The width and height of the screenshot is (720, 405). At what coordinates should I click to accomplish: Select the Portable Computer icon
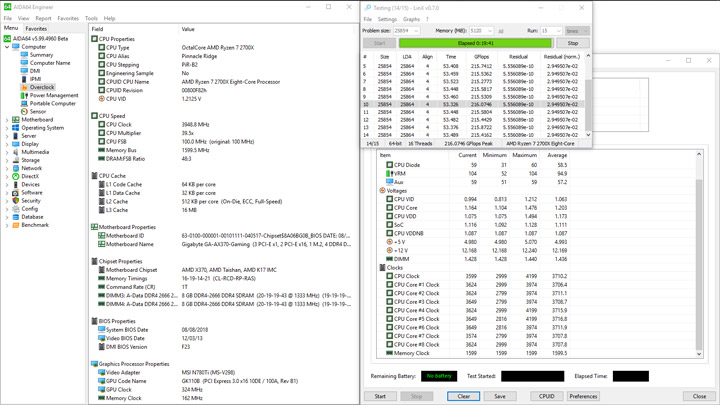[x=24, y=103]
